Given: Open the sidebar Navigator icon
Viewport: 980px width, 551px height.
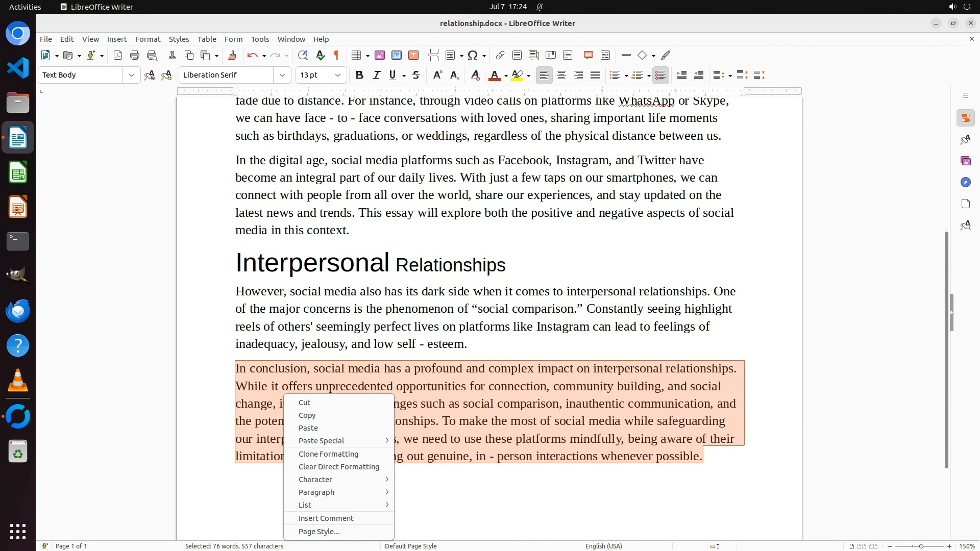Looking at the screenshot, I should pyautogui.click(x=965, y=183).
